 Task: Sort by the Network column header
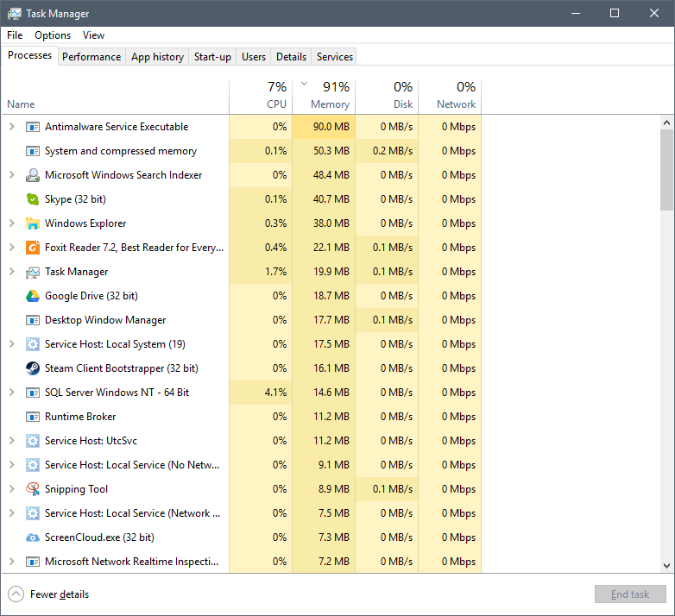point(450,97)
